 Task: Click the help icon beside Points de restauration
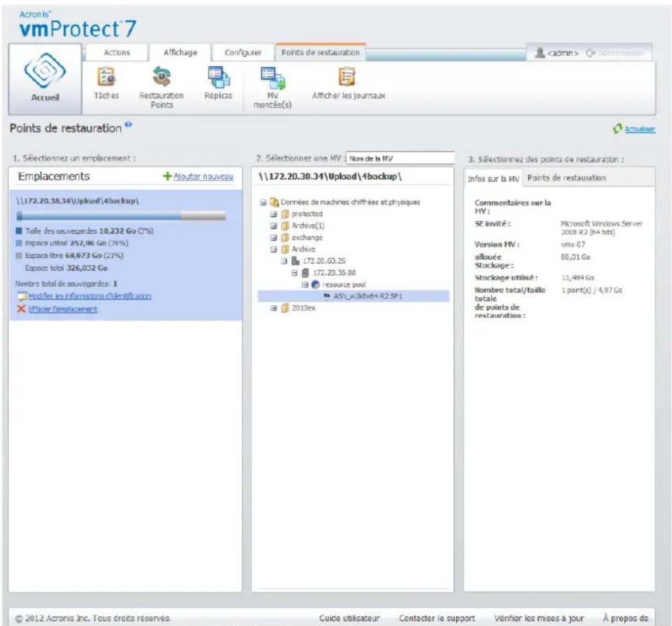[x=129, y=125]
